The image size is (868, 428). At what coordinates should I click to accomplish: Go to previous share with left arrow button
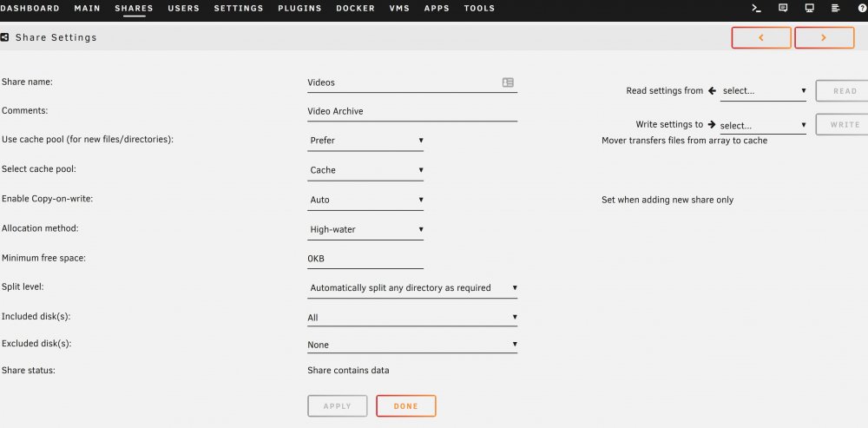[x=761, y=37]
